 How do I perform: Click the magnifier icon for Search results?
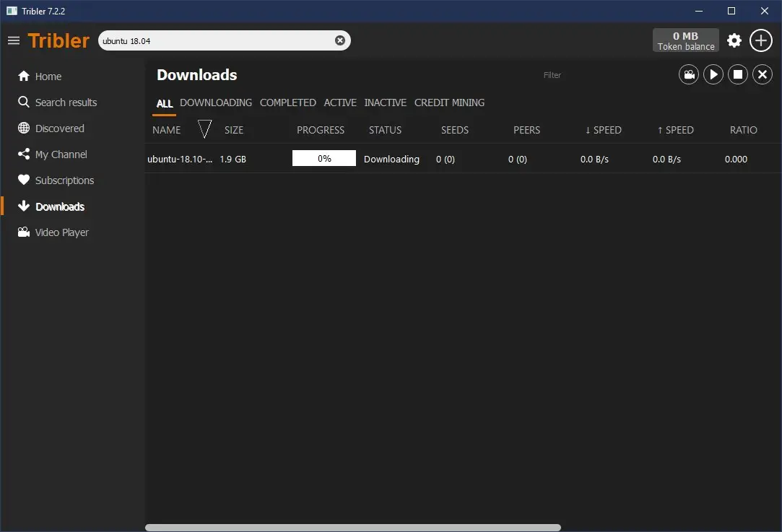pos(23,102)
